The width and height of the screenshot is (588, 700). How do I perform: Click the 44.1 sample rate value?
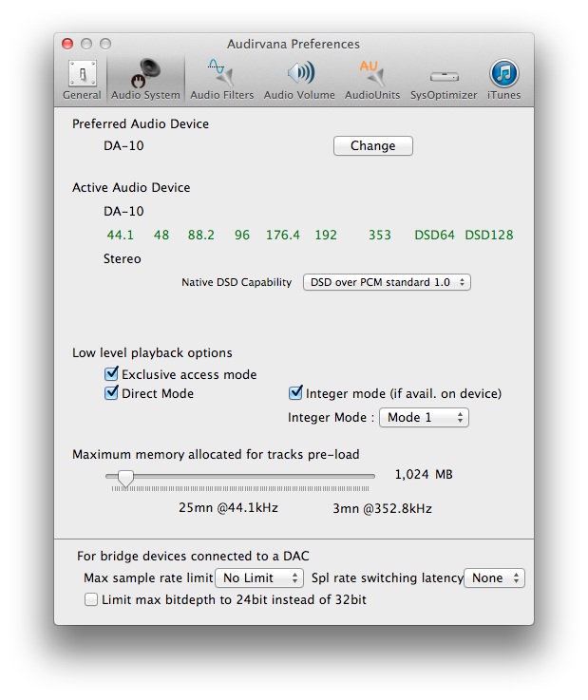[120, 235]
